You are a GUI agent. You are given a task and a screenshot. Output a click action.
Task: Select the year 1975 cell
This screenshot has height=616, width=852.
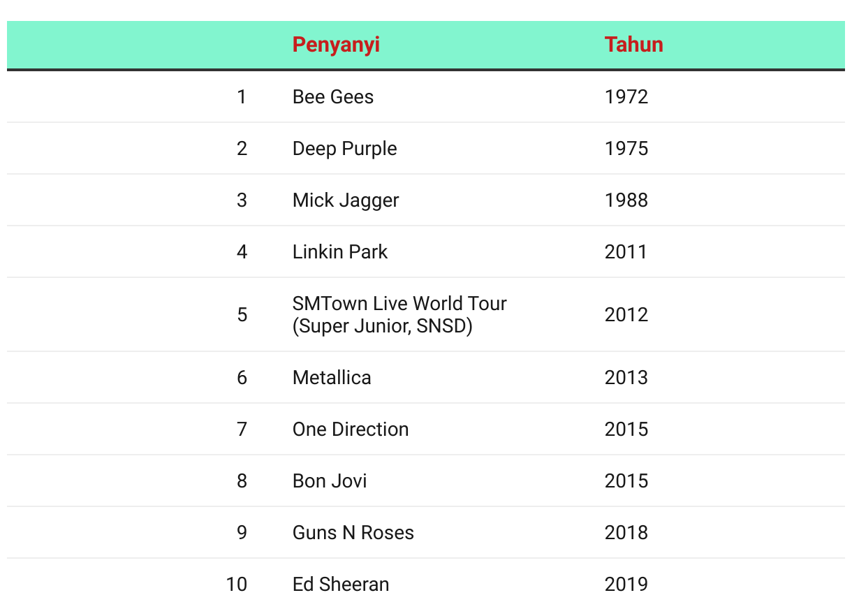626,148
